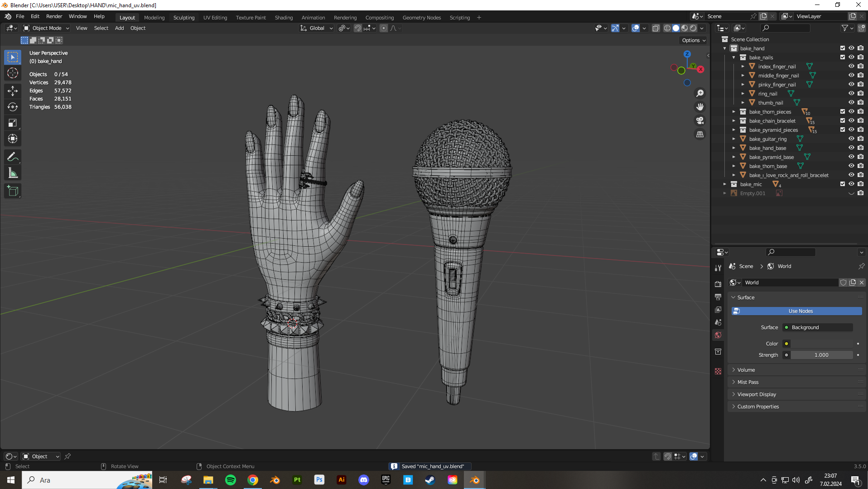Hide bake_hand_base with eye icon
868x489 pixels.
click(x=851, y=148)
